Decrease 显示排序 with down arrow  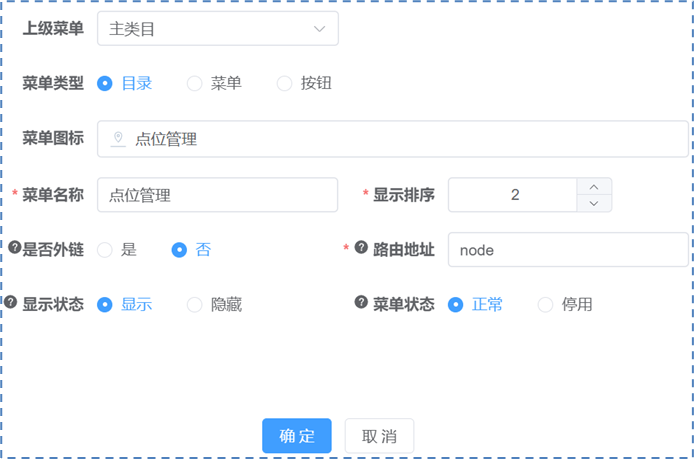[x=594, y=204]
